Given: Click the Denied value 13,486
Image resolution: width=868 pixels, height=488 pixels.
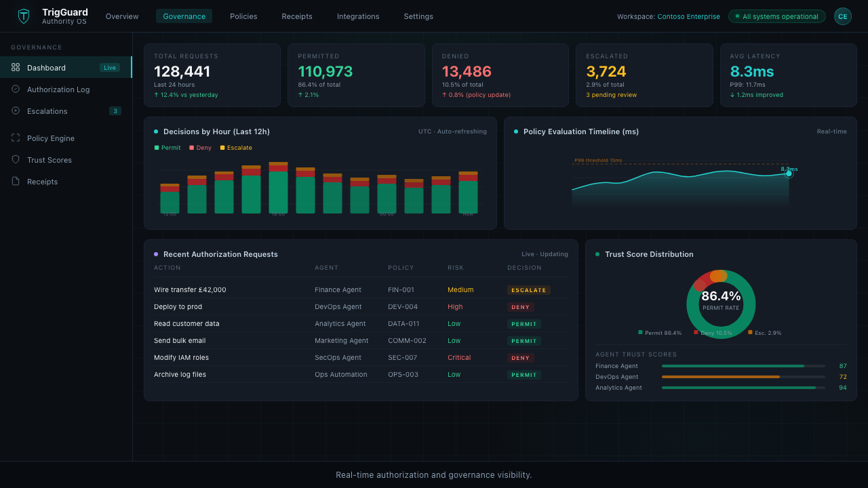Looking at the screenshot, I should click(x=467, y=71).
